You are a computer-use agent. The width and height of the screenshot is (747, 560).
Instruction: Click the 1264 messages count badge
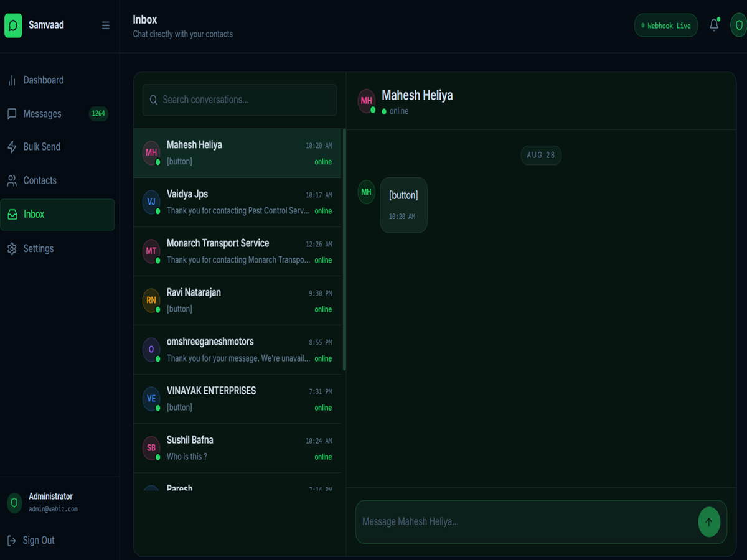tap(98, 114)
